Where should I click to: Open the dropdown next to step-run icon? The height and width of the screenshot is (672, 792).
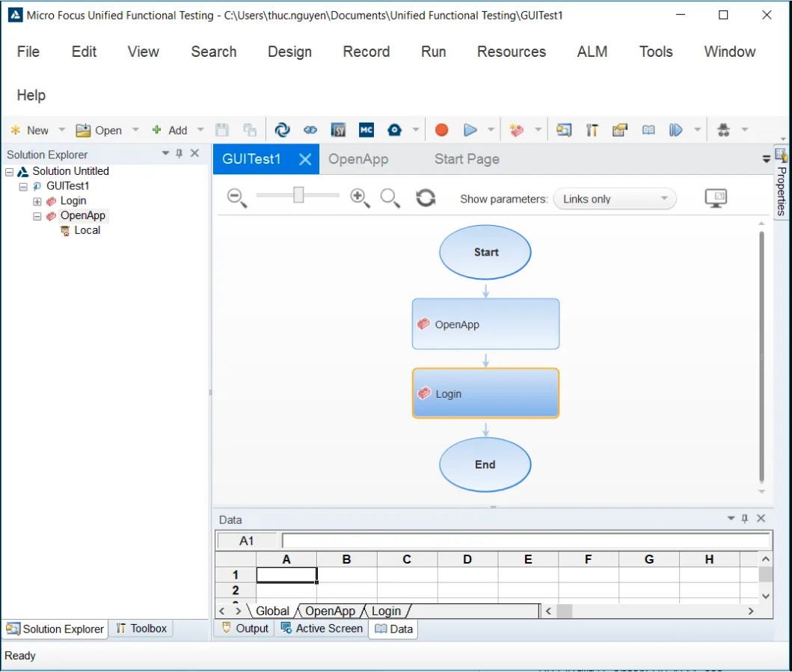tap(698, 130)
